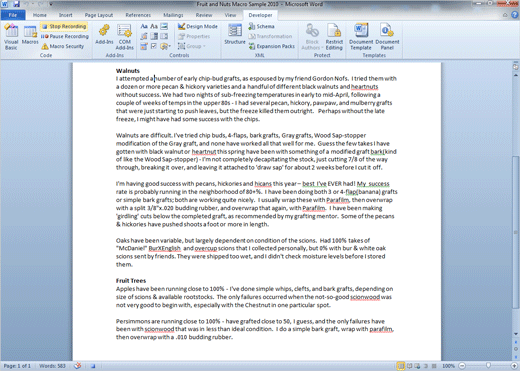Open COM Add-Ins manager
Screen dimensions: 520x371
(x=124, y=37)
